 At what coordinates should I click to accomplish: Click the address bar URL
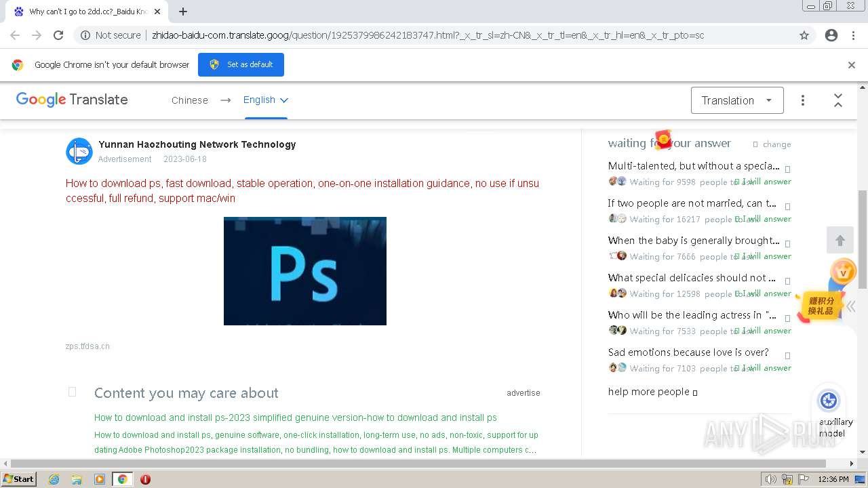(428, 35)
